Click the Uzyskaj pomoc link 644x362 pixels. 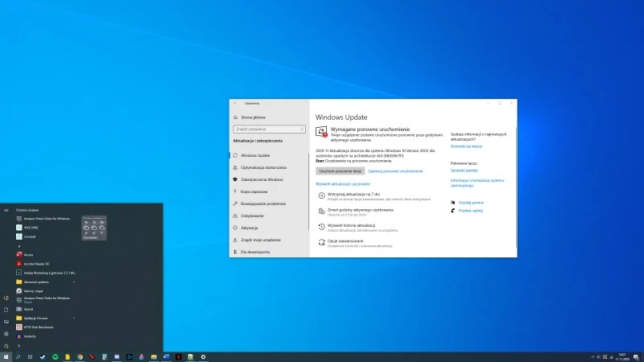[471, 203]
